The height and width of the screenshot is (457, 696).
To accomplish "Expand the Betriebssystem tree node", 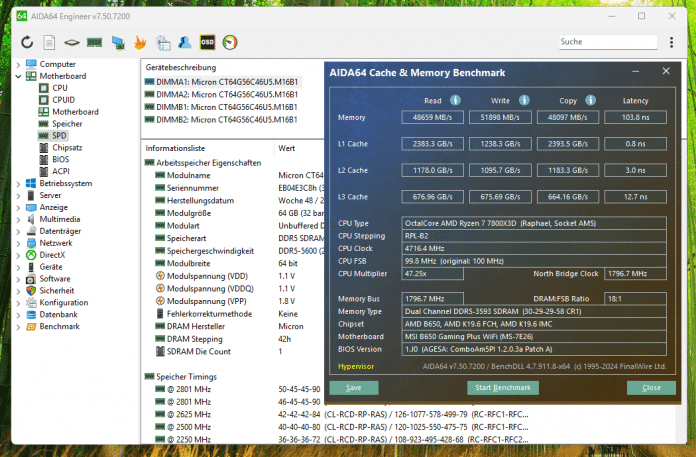I will (x=18, y=184).
